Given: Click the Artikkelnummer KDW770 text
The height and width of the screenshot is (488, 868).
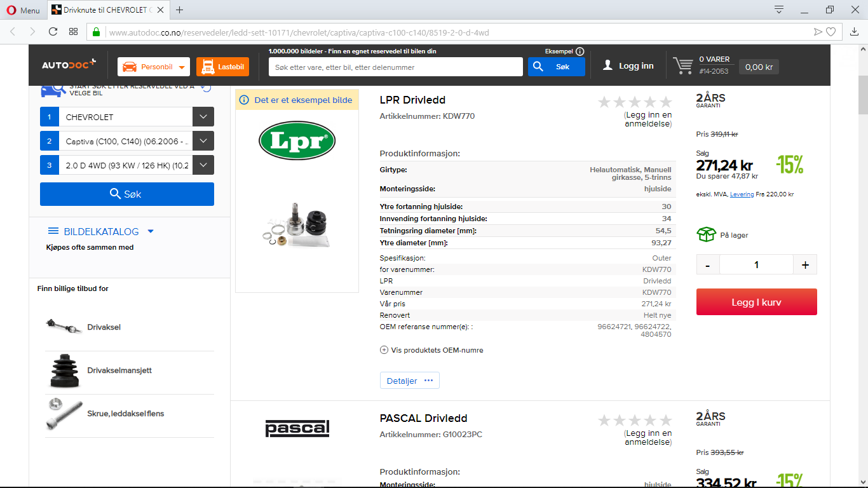Looking at the screenshot, I should coord(427,116).
